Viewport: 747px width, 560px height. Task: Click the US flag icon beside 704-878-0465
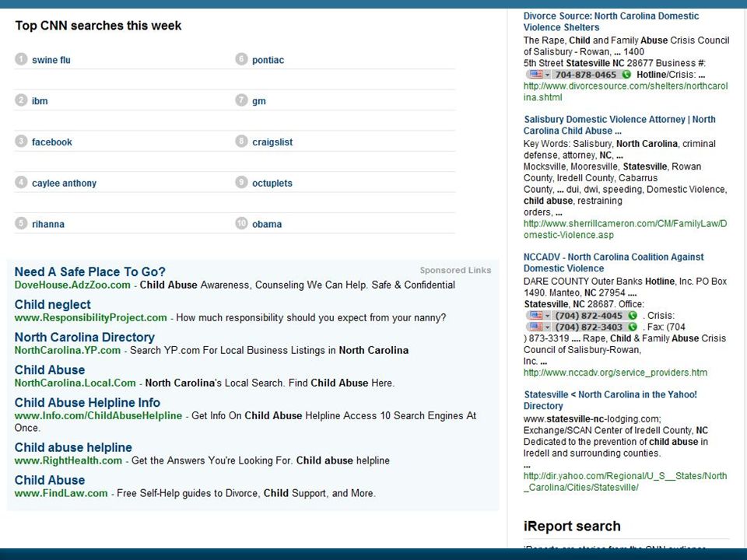(536, 75)
